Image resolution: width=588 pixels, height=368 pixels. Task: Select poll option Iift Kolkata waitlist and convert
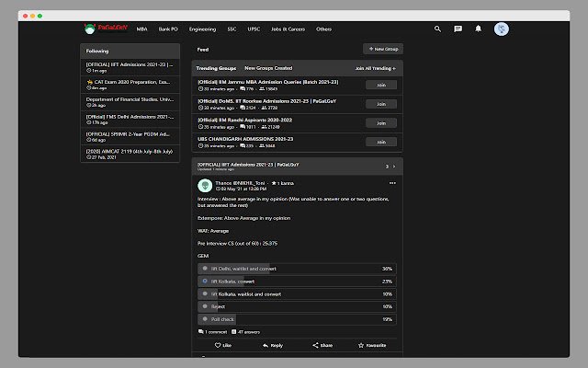[x=297, y=294]
